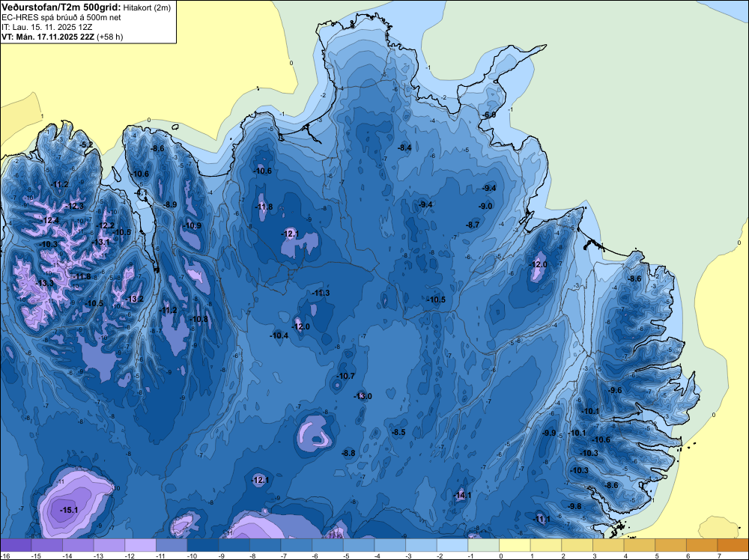The image size is (749, 560).
Task: Pick legend swatch between -1 and 0
Action: [483, 545]
